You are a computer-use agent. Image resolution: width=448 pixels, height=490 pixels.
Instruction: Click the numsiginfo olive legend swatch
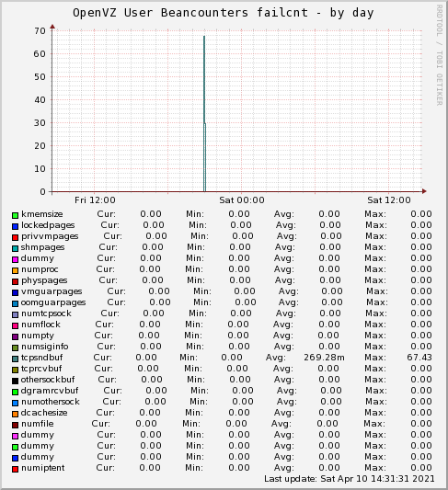15,348
